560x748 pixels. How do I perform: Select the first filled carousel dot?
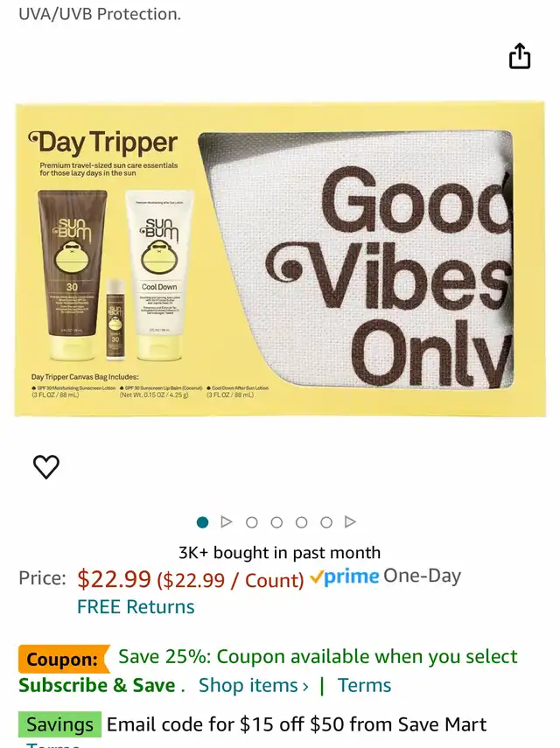(202, 522)
